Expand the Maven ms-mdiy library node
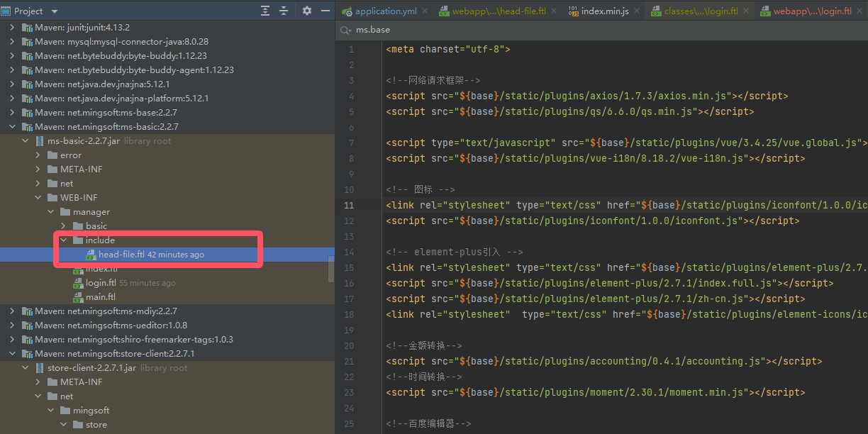868x434 pixels. pyautogui.click(x=12, y=311)
